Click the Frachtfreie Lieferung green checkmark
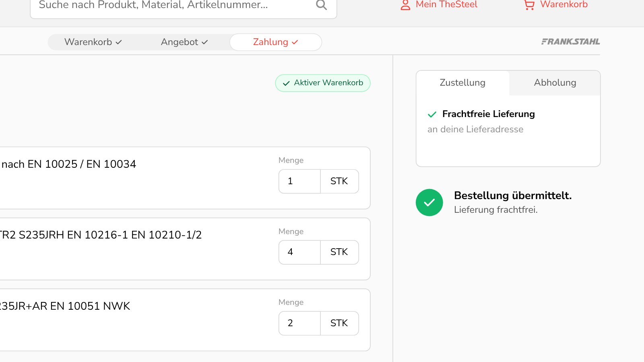 click(x=432, y=115)
